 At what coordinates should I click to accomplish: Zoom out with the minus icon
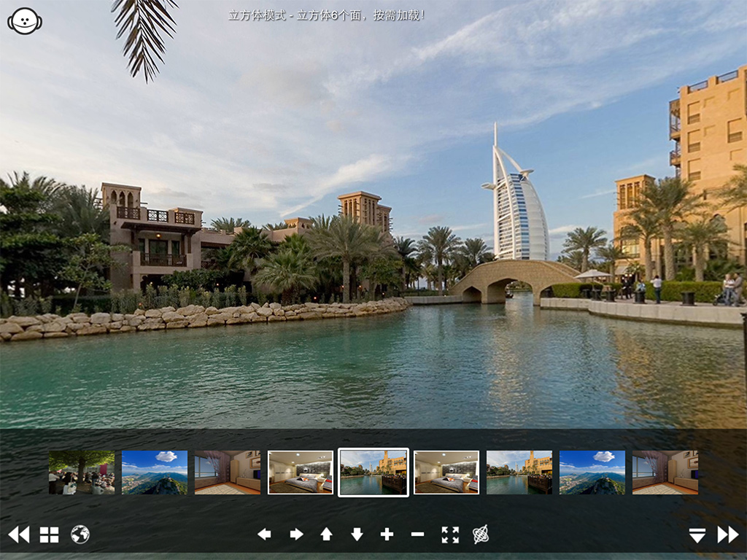418,534
